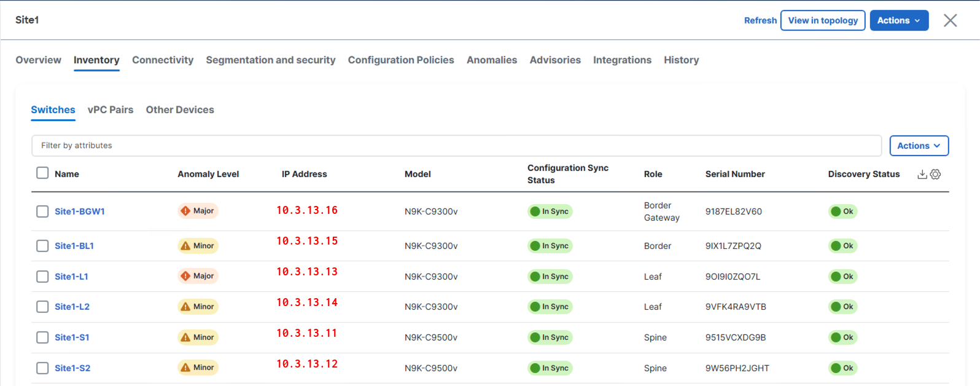The image size is (980, 386).
Task: Click the download table export icon
Action: point(922,175)
